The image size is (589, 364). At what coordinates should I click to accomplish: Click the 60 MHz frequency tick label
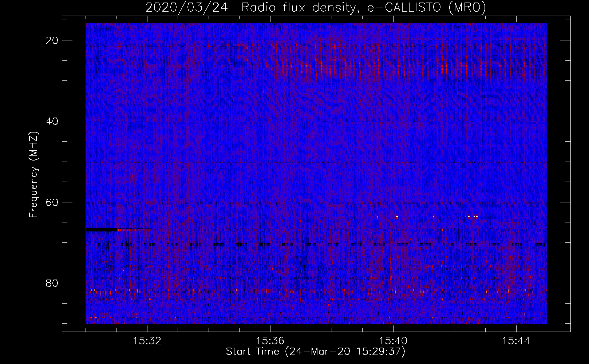click(x=52, y=202)
